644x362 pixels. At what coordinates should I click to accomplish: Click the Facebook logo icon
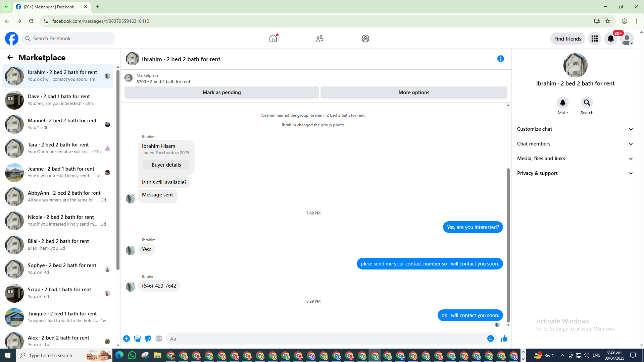[x=12, y=39]
